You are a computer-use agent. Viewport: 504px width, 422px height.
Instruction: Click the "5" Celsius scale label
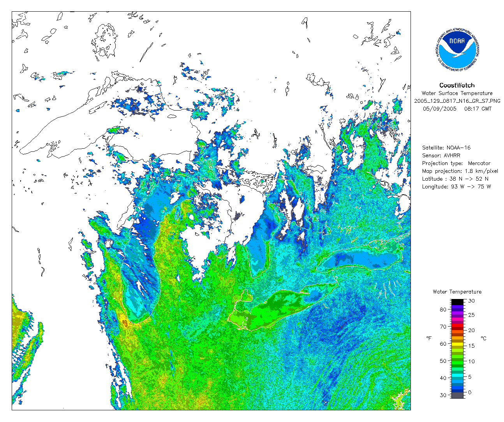click(470, 377)
